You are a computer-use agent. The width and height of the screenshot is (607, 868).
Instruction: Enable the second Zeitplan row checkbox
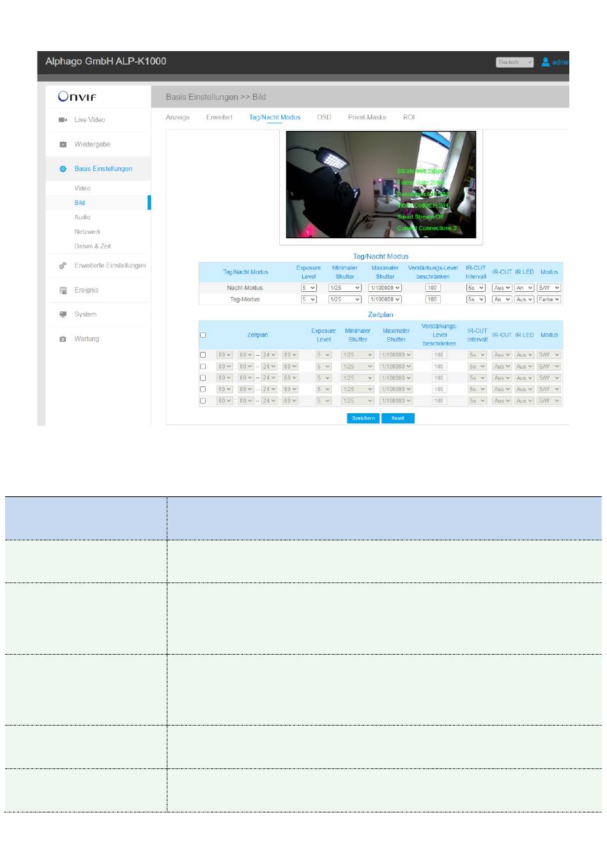[203, 367]
